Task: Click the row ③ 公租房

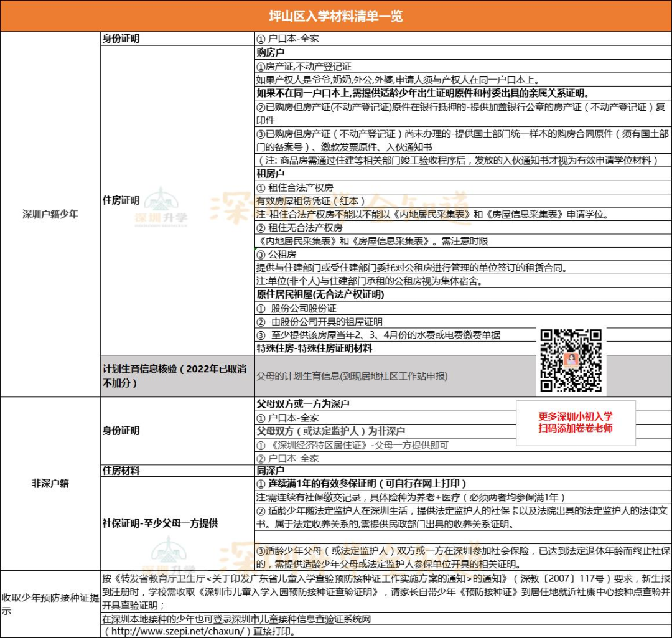Action: click(x=463, y=254)
